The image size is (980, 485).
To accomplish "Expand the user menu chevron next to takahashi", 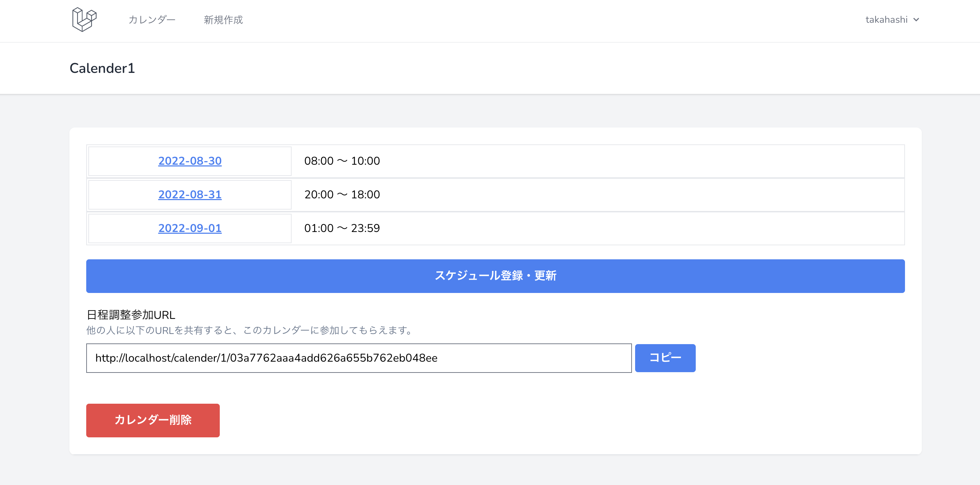I will (916, 19).
